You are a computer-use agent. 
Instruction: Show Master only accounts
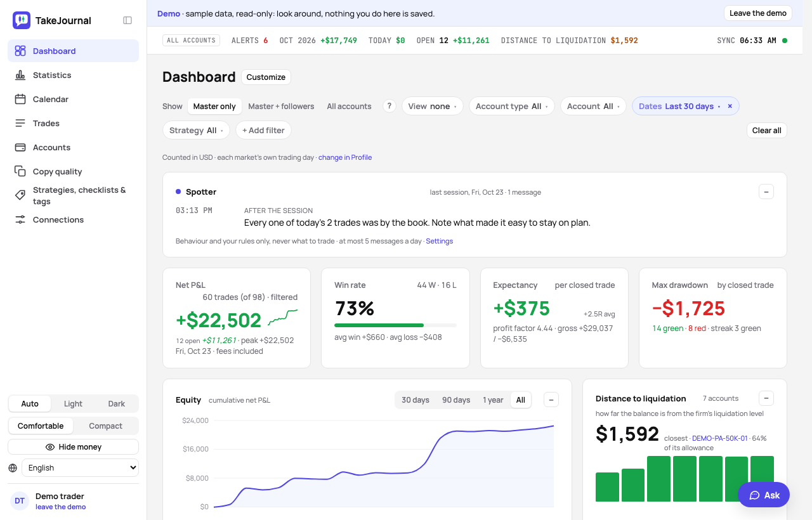click(214, 107)
